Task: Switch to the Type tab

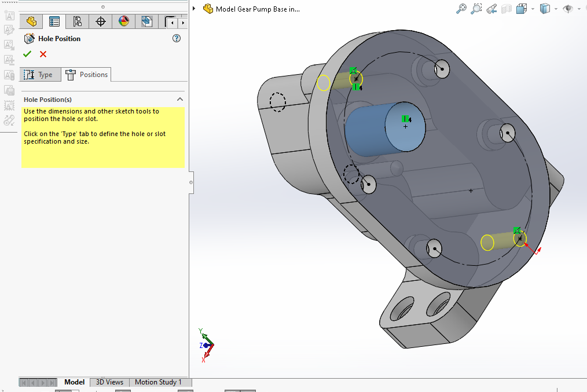Action: pyautogui.click(x=39, y=75)
